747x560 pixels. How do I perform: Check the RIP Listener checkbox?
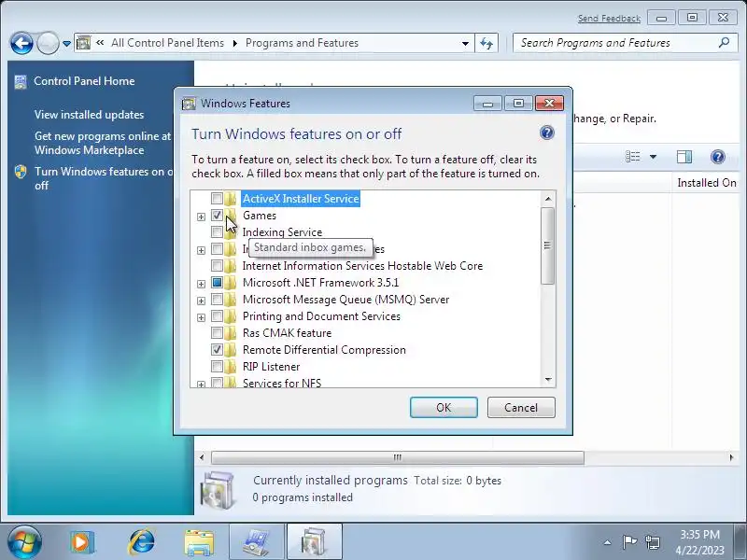[217, 367]
